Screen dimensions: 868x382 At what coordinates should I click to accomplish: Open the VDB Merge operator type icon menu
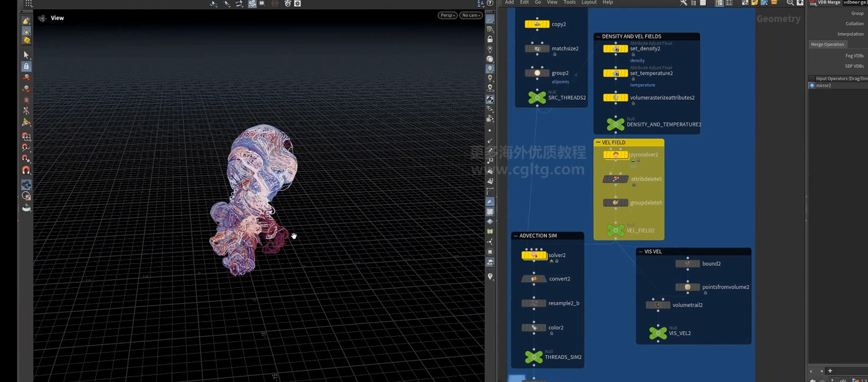(813, 3)
